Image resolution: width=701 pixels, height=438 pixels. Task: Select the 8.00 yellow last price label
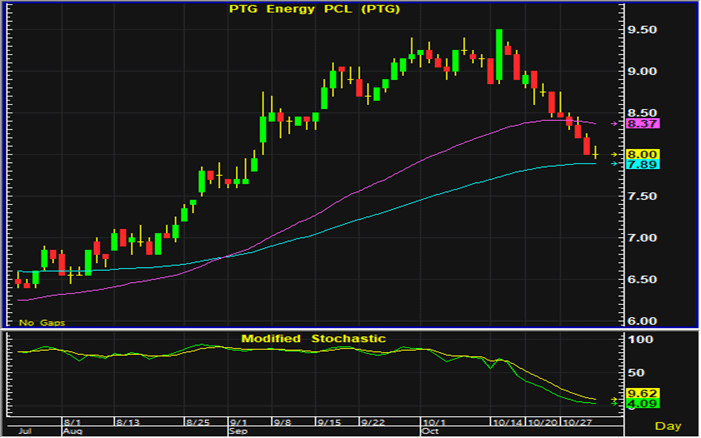[642, 155]
